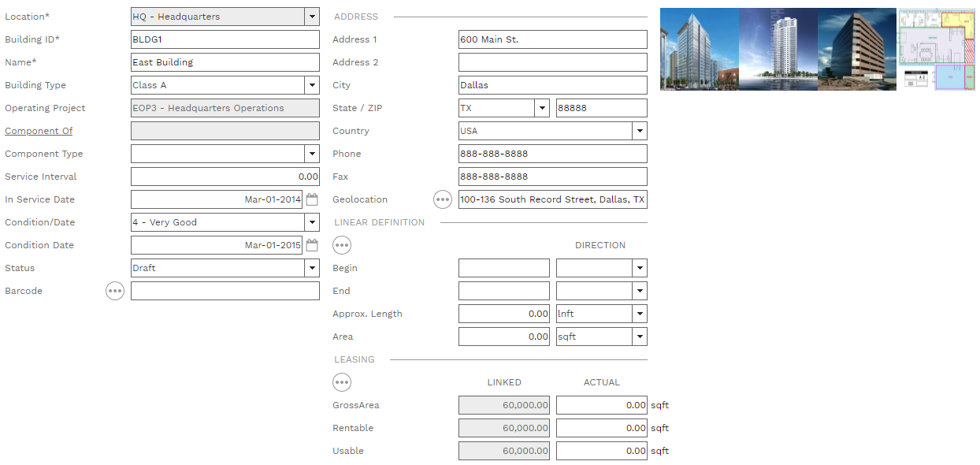Open the Status dropdown showing Draft

tap(312, 268)
